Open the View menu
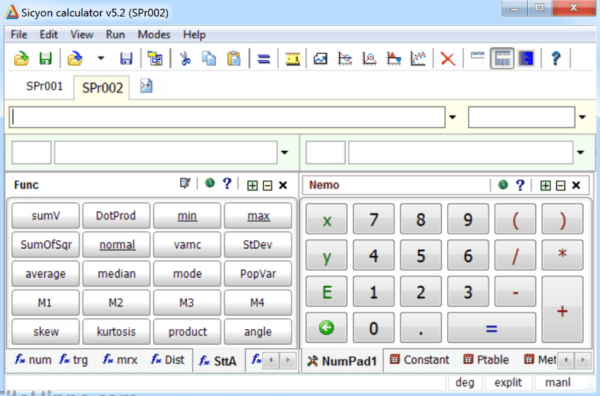This screenshot has height=396, width=600. [x=82, y=35]
